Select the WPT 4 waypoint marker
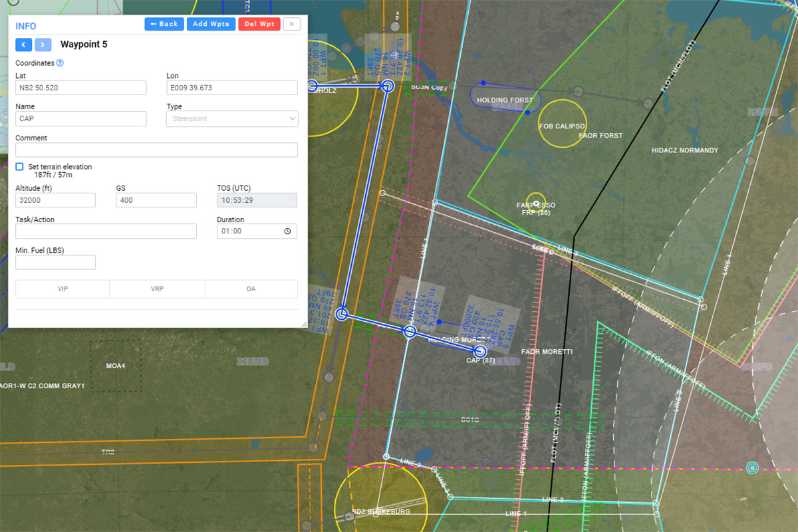The width and height of the screenshot is (798, 532). pos(410,331)
